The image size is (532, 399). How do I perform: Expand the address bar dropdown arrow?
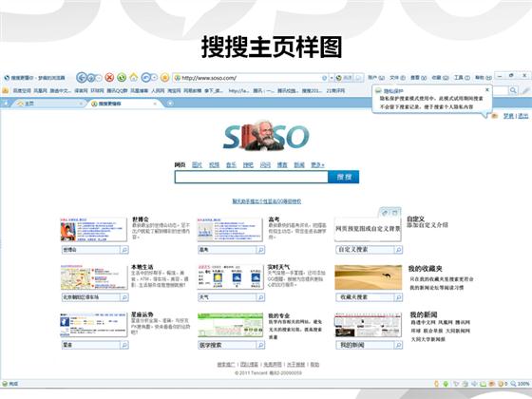point(332,78)
